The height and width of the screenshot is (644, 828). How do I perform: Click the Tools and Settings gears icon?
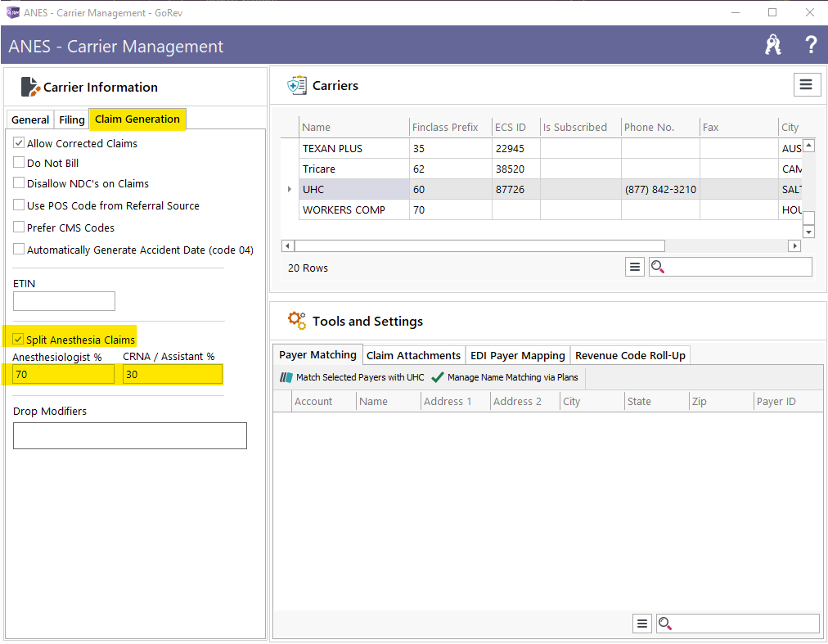click(297, 321)
